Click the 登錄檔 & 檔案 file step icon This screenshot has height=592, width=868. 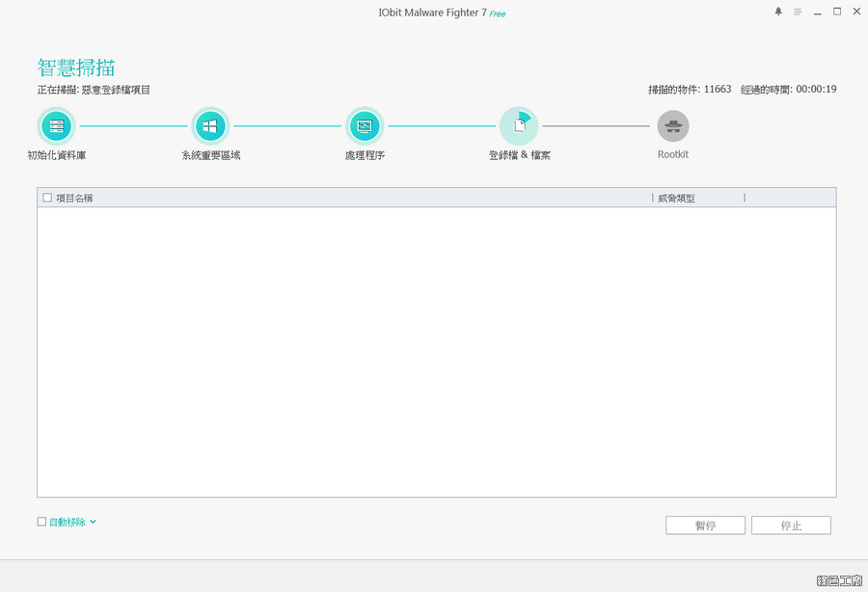tap(519, 126)
